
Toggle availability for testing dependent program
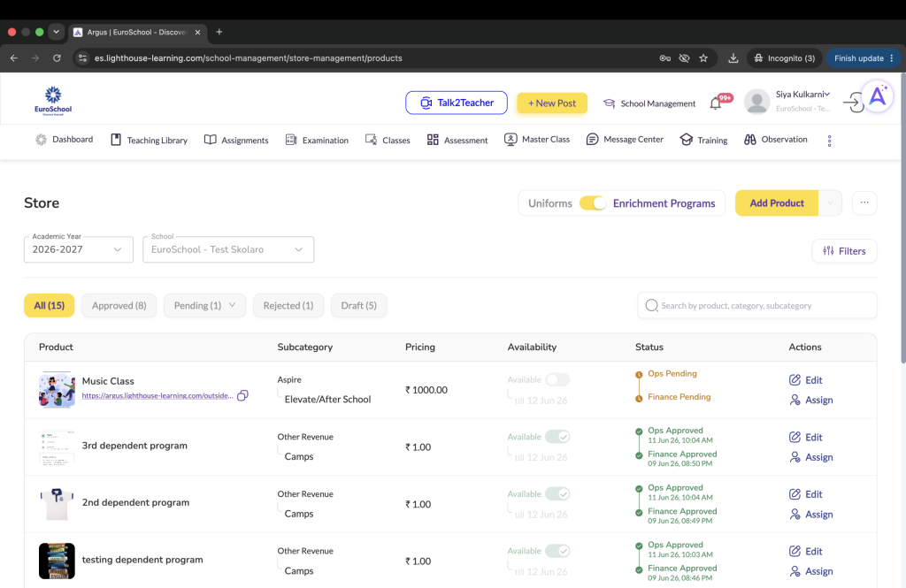557,551
